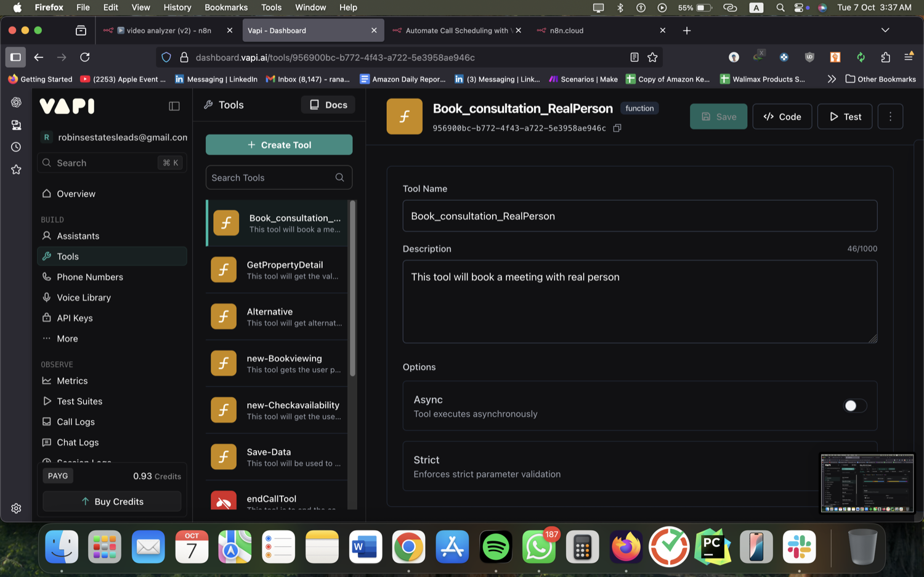Screen dimensions: 924x577
Task: Click the Save-Data function icon
Action: point(224,457)
